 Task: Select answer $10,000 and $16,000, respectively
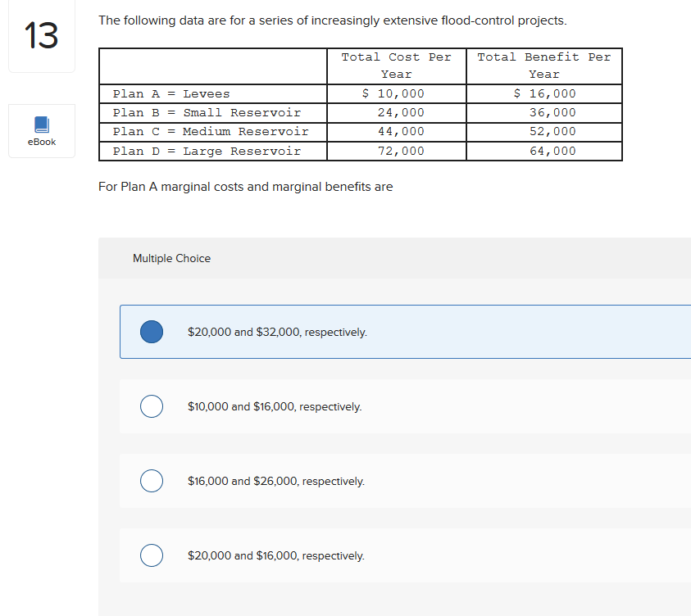pos(151,406)
